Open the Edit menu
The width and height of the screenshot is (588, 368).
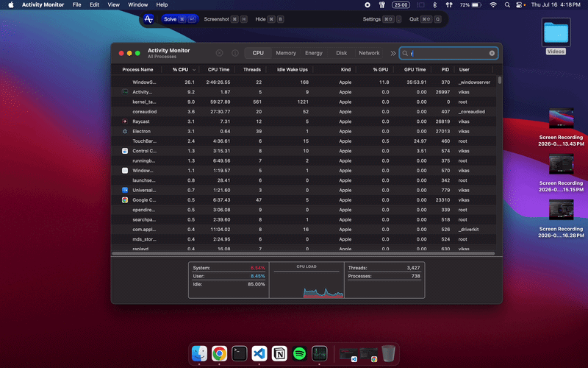click(x=94, y=5)
